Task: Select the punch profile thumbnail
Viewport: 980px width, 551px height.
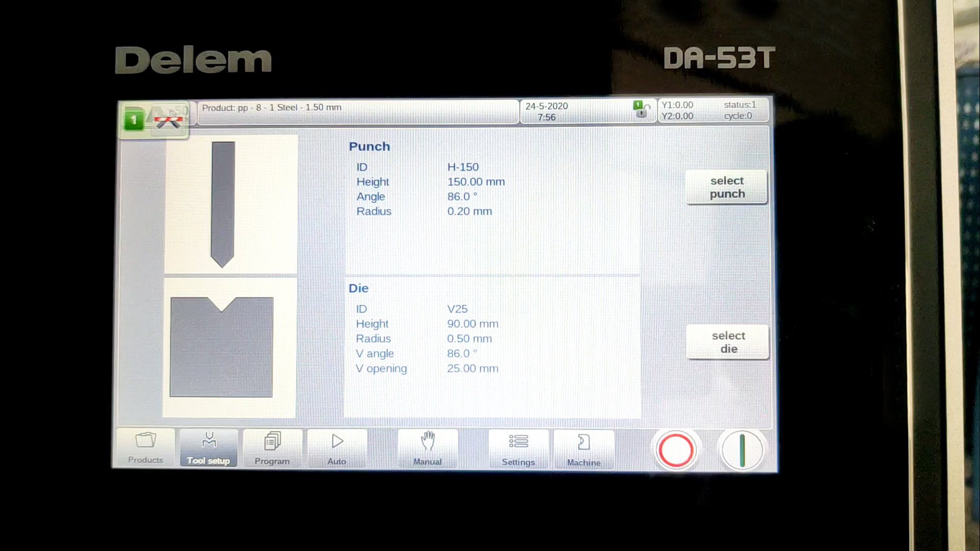Action: click(231, 204)
